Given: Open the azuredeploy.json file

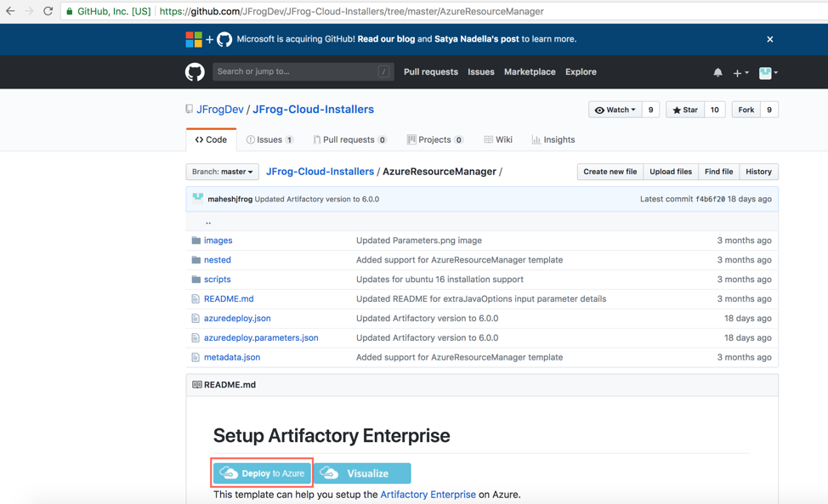Looking at the screenshot, I should point(237,318).
